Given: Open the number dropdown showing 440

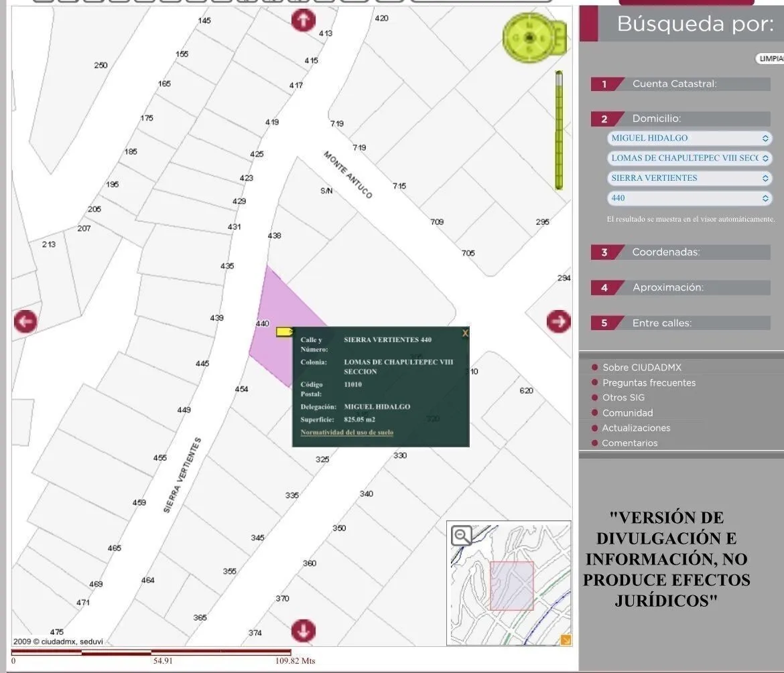Looking at the screenshot, I should pos(689,198).
